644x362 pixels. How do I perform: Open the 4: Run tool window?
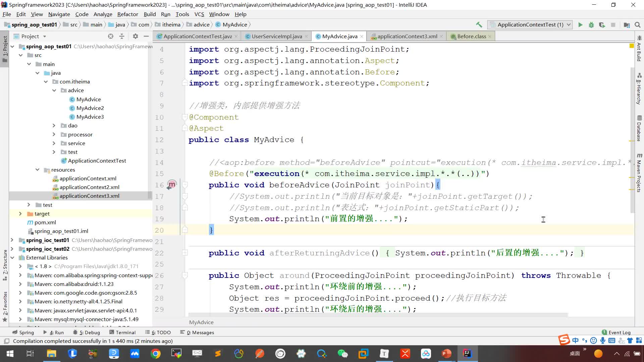coord(53,333)
